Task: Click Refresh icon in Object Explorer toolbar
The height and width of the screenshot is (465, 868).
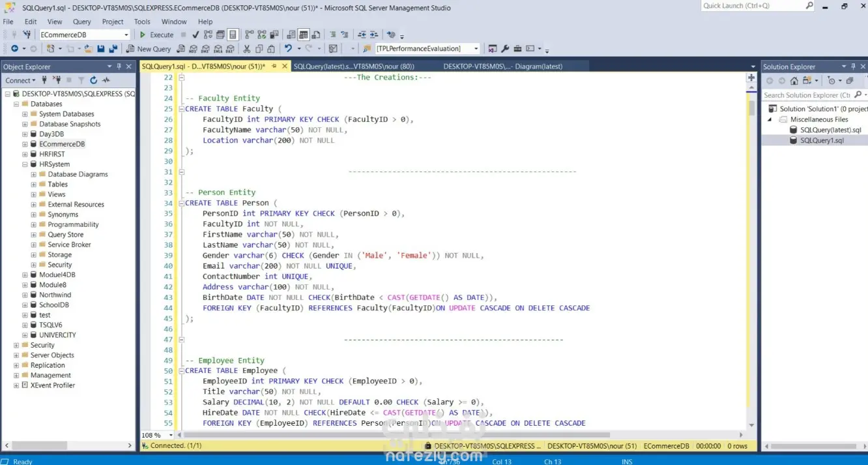Action: pos(93,80)
